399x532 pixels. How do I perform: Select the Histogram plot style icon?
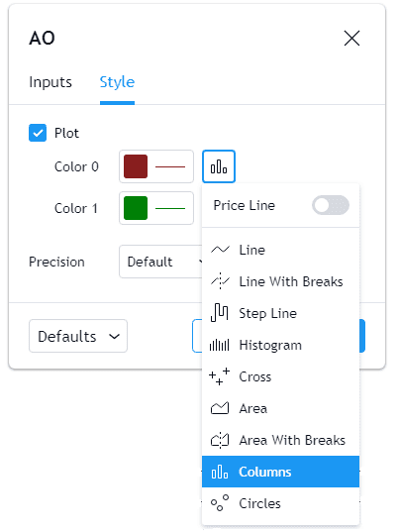[220, 345]
